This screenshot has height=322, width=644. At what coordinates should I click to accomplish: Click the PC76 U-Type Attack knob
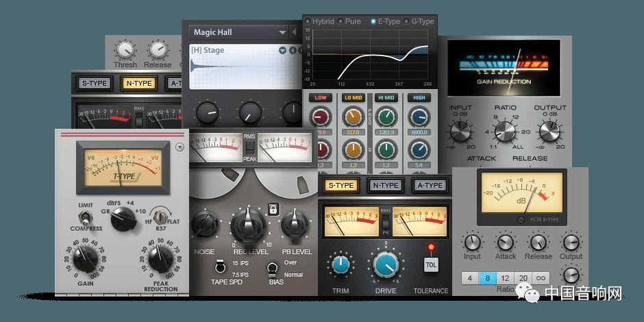point(505,243)
